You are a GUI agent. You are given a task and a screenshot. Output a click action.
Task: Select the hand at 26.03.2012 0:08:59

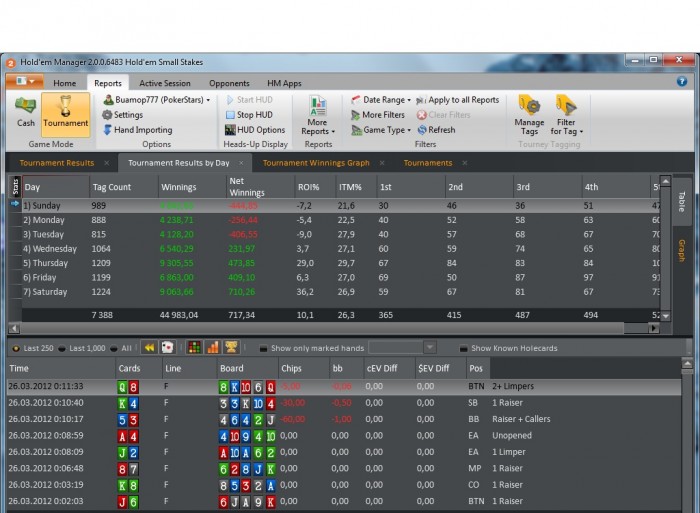point(344,435)
